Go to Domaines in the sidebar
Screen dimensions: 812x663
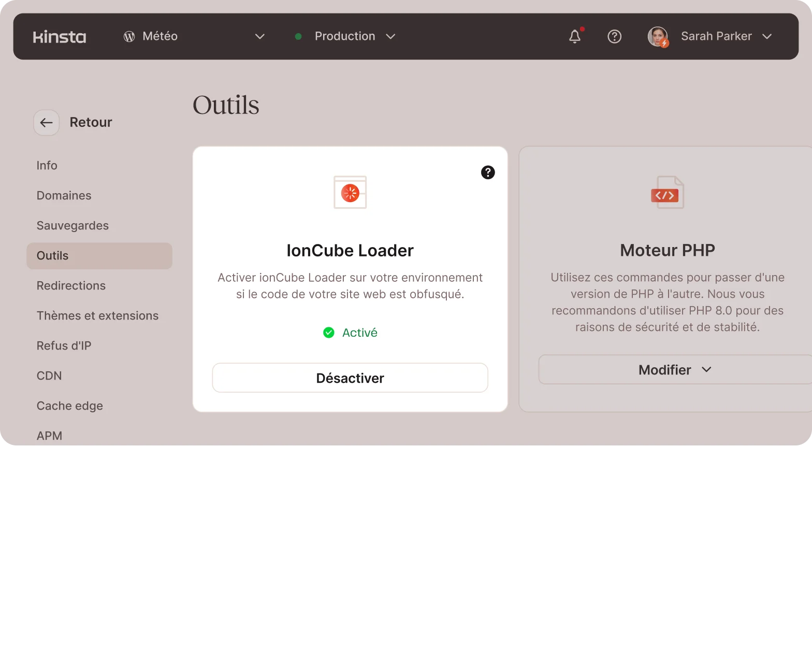[64, 196]
